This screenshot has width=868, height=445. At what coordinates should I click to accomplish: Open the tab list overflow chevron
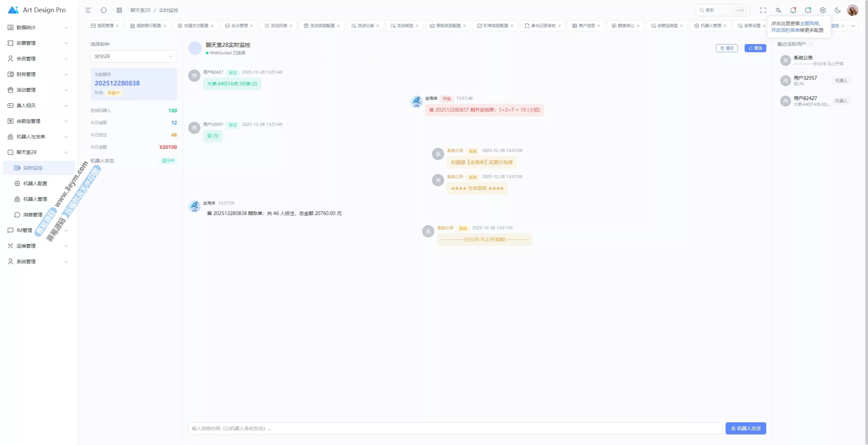pyautogui.click(x=853, y=26)
